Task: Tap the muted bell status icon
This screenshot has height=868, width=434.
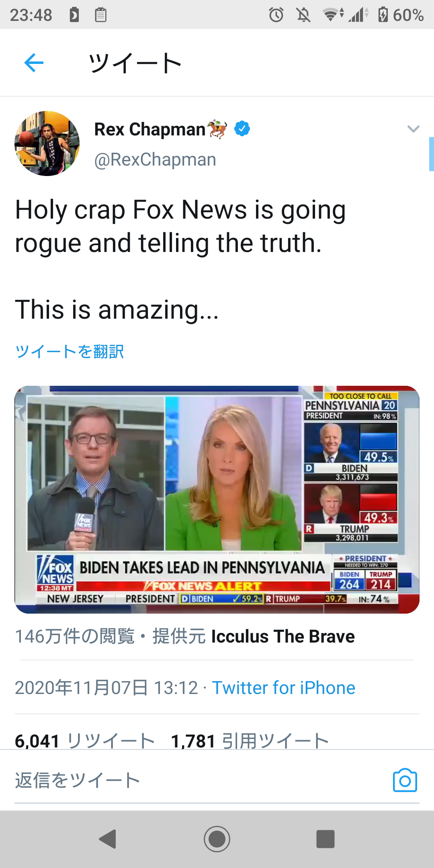Action: (x=303, y=15)
